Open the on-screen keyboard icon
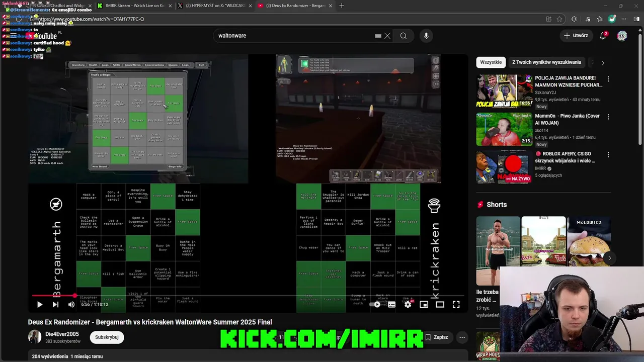 (378, 36)
